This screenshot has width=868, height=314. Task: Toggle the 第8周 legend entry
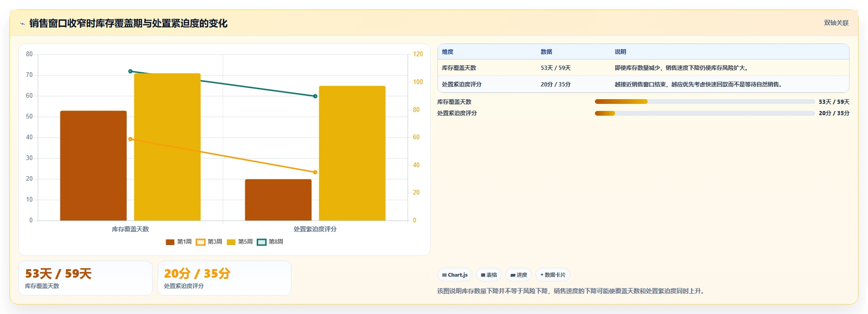(270, 242)
